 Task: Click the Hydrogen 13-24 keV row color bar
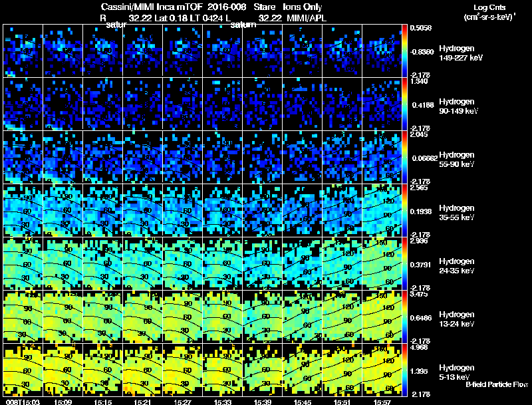pos(404,317)
